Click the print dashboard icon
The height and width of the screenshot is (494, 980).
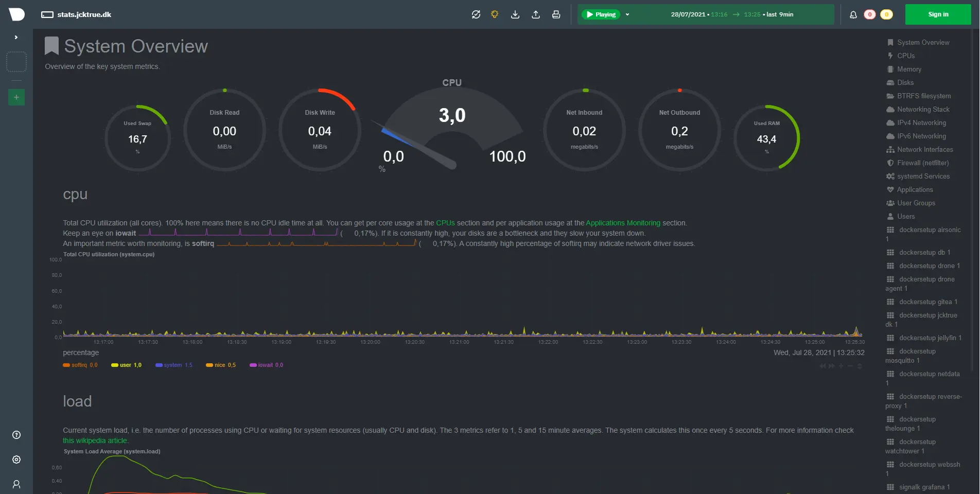556,14
